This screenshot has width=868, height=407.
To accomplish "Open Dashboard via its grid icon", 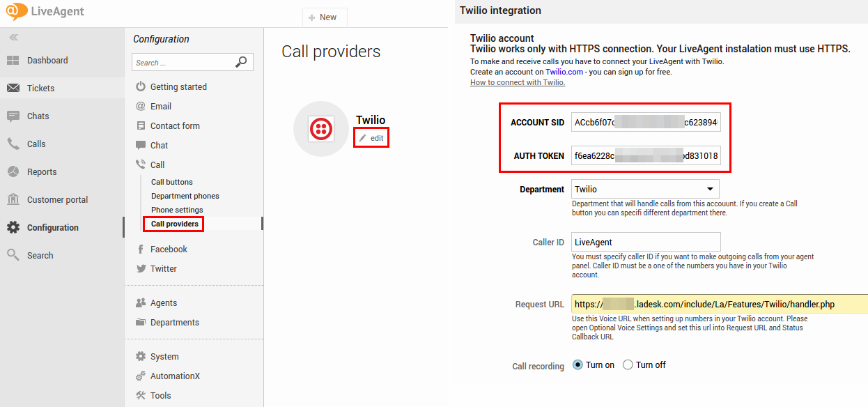I will (x=13, y=61).
